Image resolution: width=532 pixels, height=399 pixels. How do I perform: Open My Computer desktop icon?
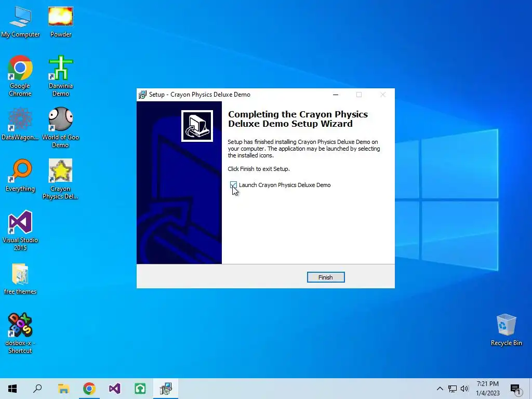pos(20,22)
